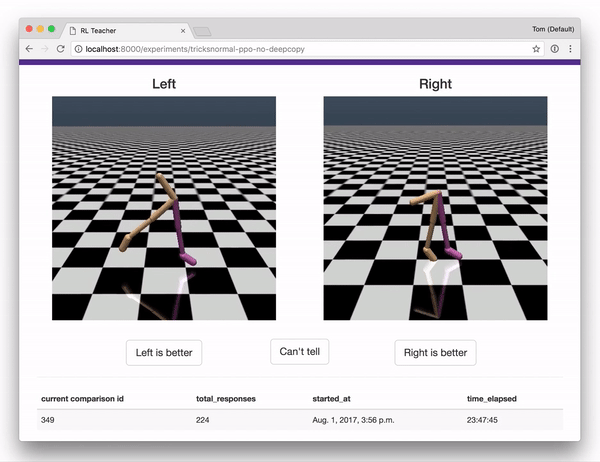Viewport: 600px width, 462px height.
Task: Maximize the browser window with green button
Action: pyautogui.click(x=51, y=29)
